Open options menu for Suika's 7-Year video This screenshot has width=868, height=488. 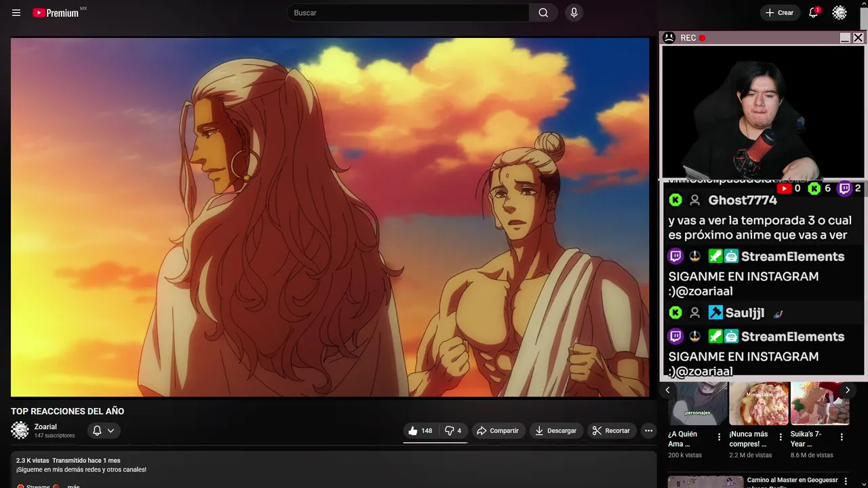point(842,437)
